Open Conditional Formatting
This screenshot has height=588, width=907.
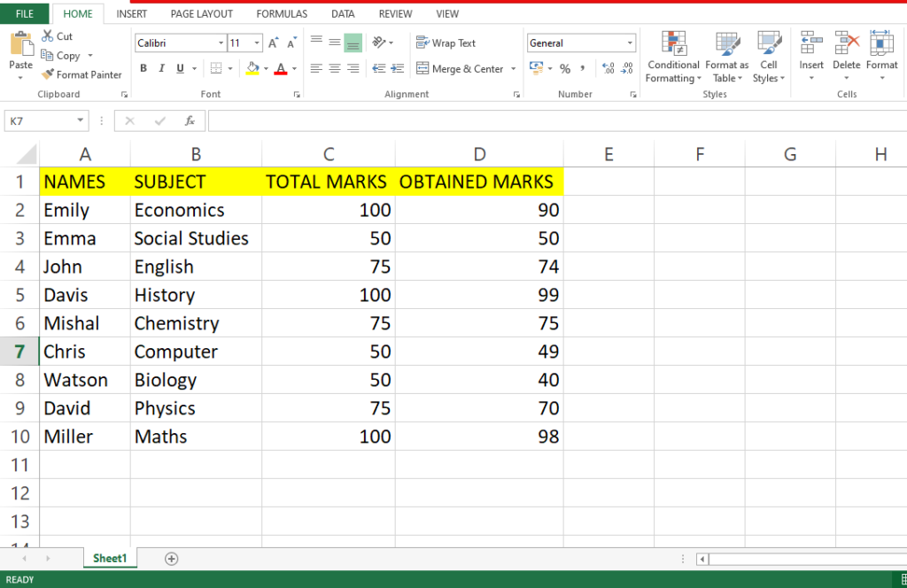click(673, 58)
